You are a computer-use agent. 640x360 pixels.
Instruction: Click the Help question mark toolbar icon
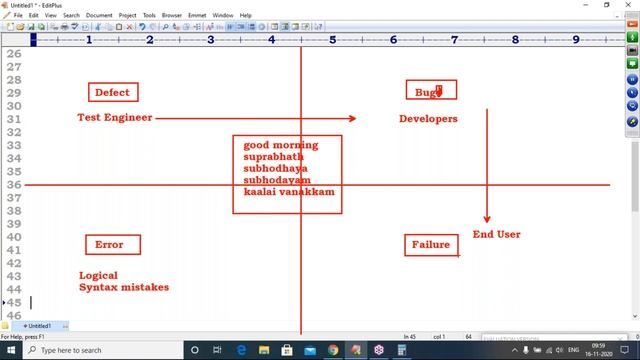coord(318,27)
